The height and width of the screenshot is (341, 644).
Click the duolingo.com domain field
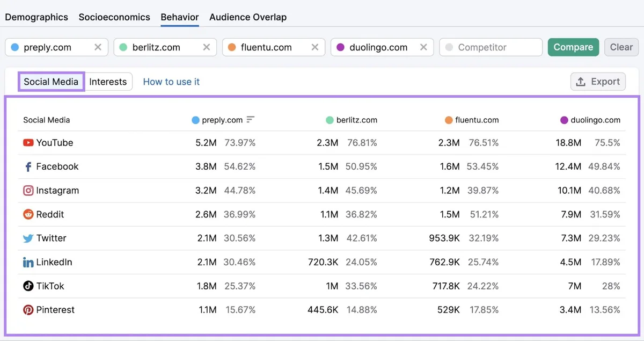point(382,47)
